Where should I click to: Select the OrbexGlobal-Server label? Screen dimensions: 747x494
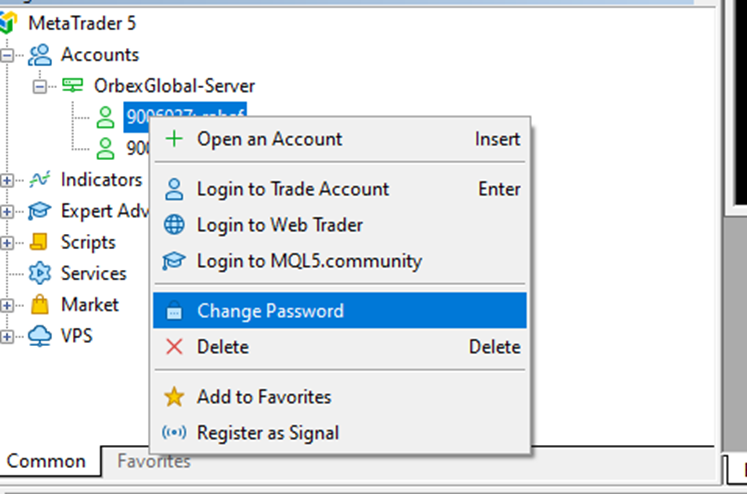[x=174, y=86]
